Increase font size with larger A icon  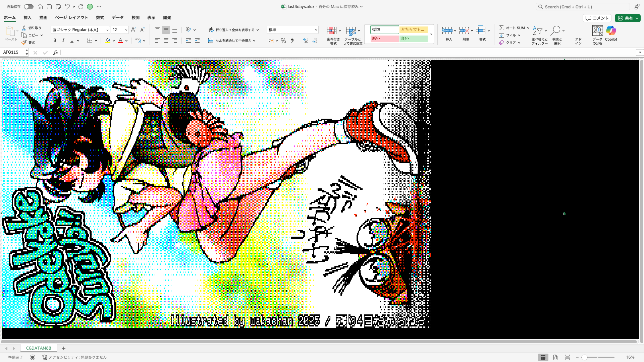tap(133, 30)
